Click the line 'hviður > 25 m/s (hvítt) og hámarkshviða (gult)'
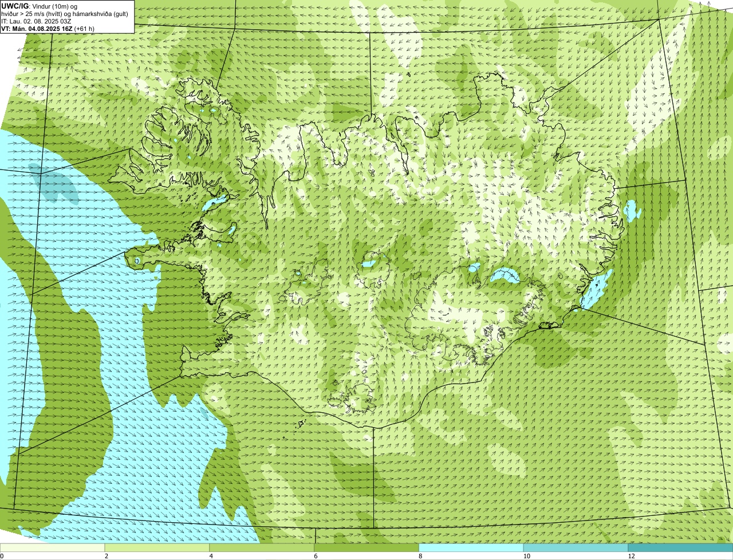 click(x=65, y=13)
